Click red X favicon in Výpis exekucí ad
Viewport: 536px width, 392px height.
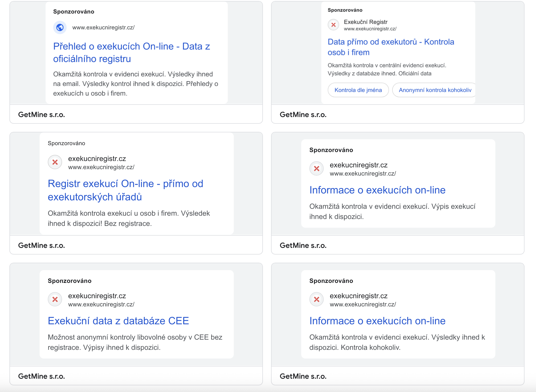tap(317, 169)
